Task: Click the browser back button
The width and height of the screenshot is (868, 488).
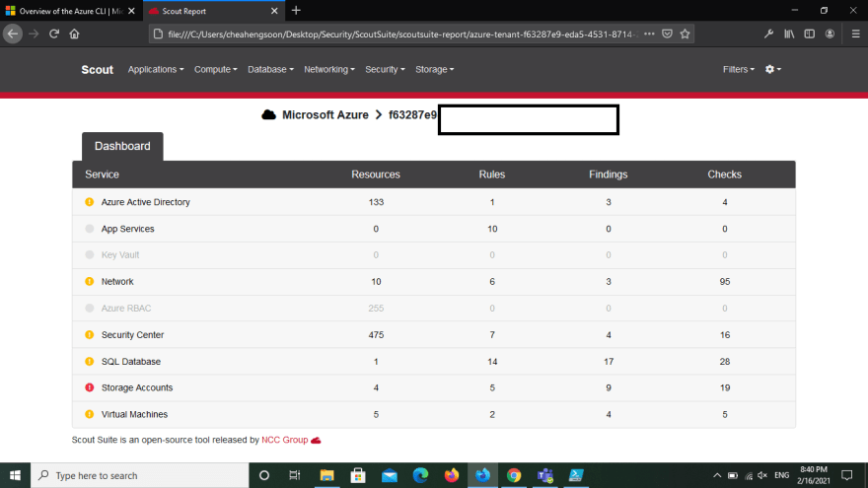Action: click(x=13, y=34)
